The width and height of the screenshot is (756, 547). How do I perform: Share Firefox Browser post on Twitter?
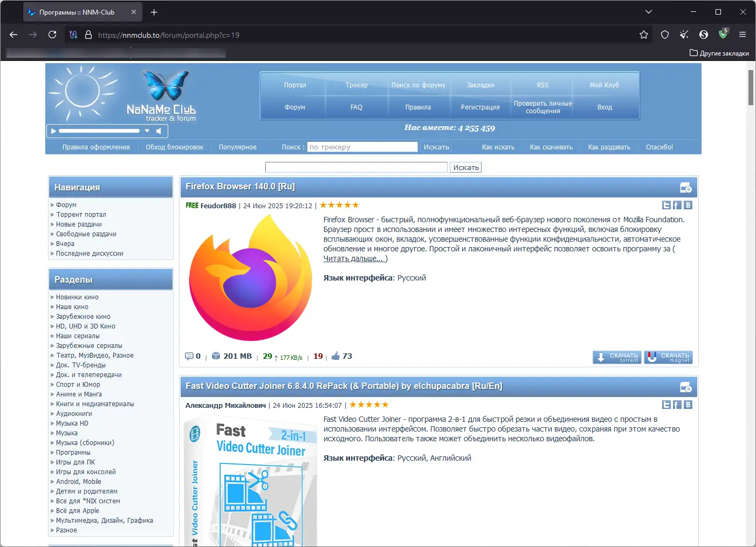(x=666, y=205)
